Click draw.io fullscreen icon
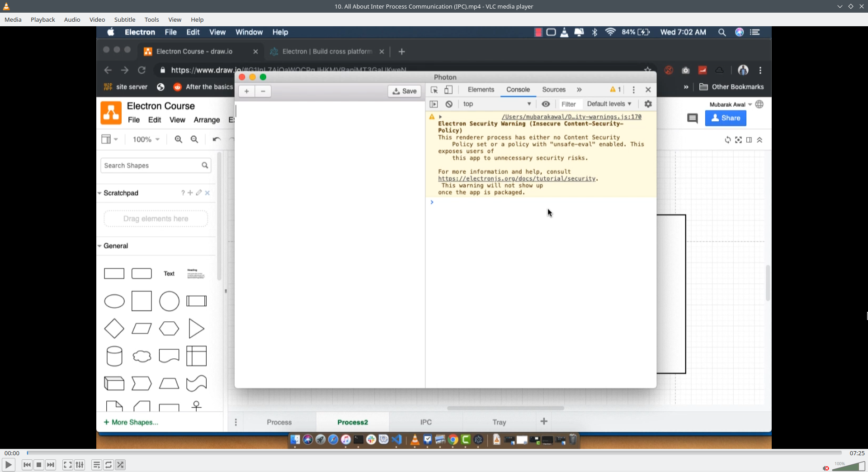The width and height of the screenshot is (868, 472). coord(738,140)
